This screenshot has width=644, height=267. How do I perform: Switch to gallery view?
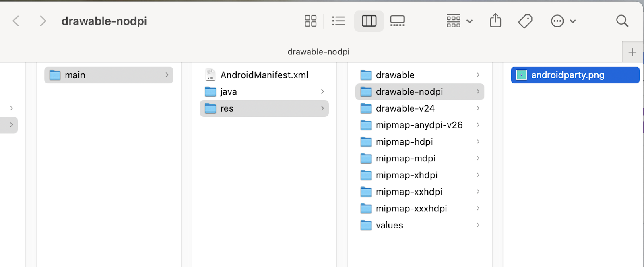(397, 21)
